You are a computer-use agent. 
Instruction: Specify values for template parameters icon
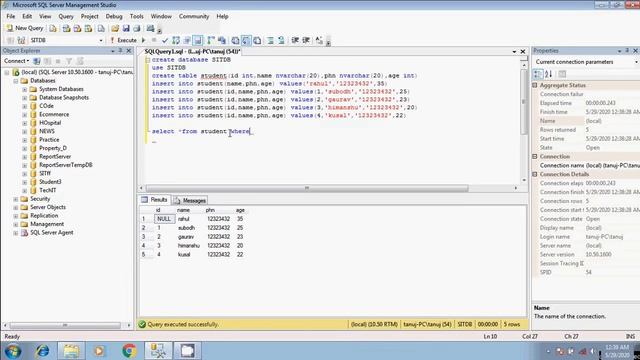pos(319,40)
